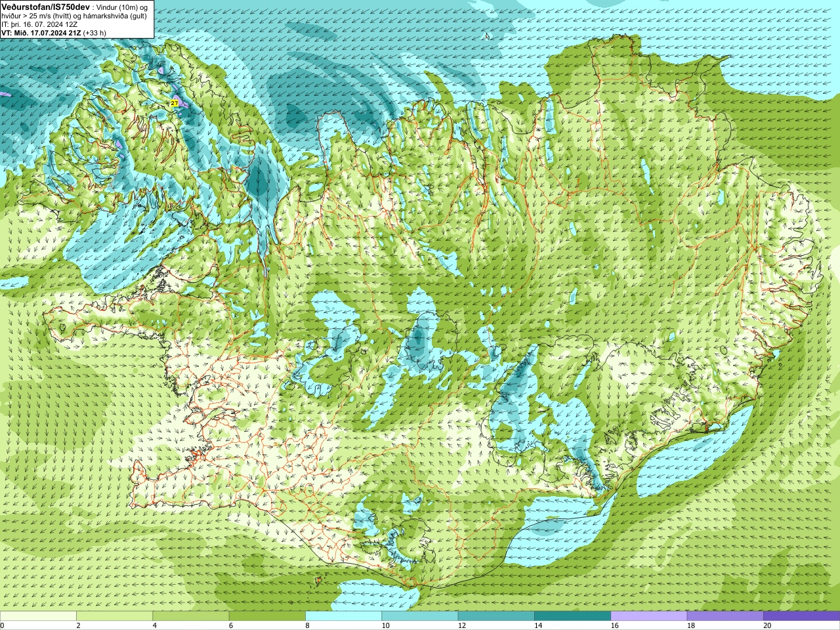This screenshot has width=840, height=630.
Task: Click the medium teal 12–14 m/s legend swatch
Action: (x=496, y=616)
